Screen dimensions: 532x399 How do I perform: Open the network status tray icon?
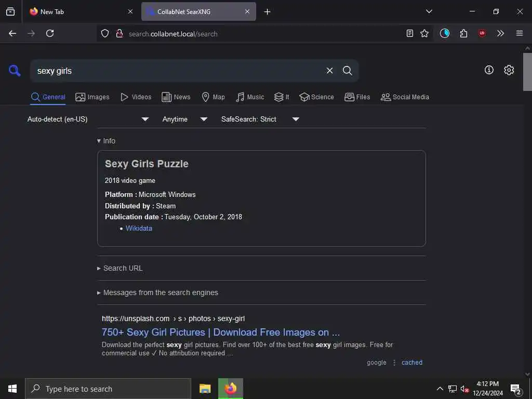[453, 389]
